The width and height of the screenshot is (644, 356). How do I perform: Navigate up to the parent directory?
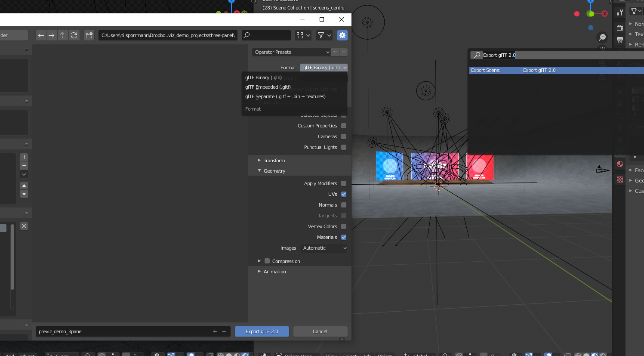pyautogui.click(x=63, y=35)
